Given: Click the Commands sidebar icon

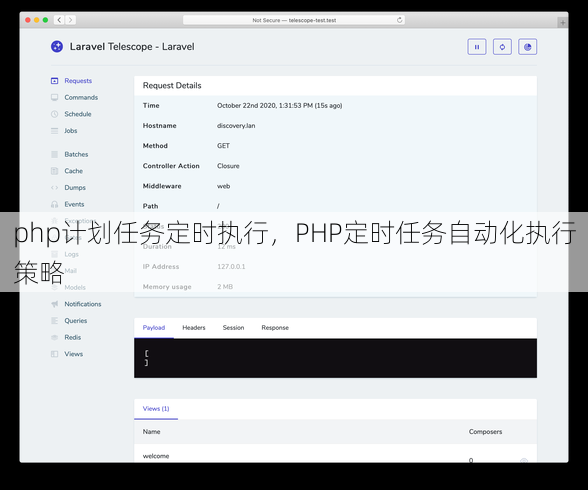Looking at the screenshot, I should (54, 97).
